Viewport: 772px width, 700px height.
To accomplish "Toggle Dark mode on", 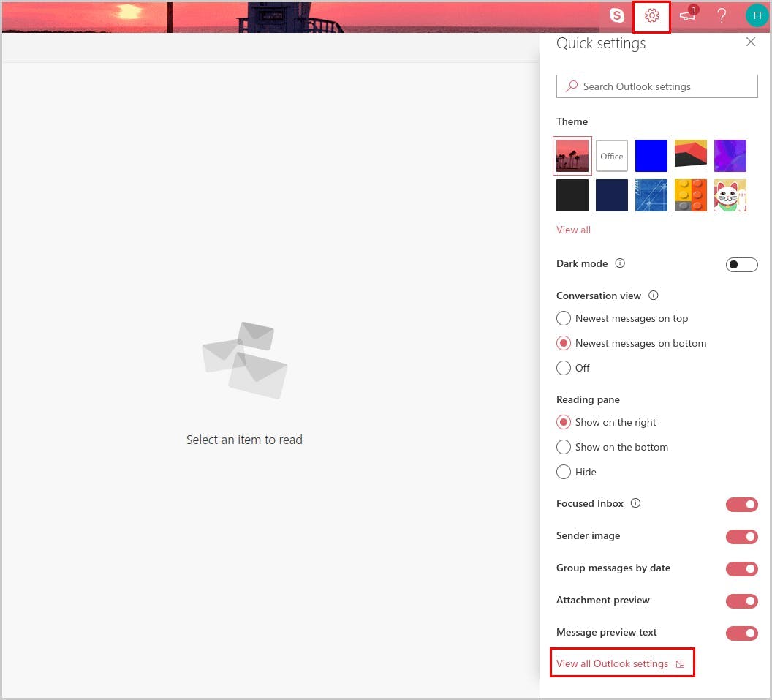I will pyautogui.click(x=741, y=265).
